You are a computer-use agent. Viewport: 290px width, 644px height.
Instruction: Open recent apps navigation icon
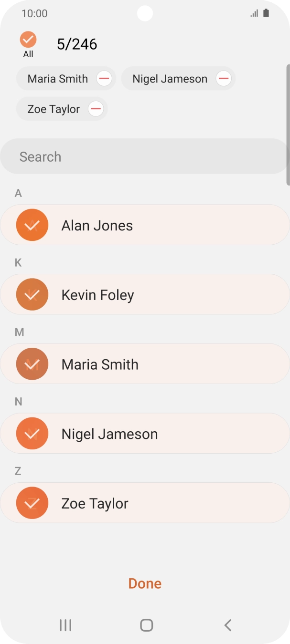tap(65, 625)
